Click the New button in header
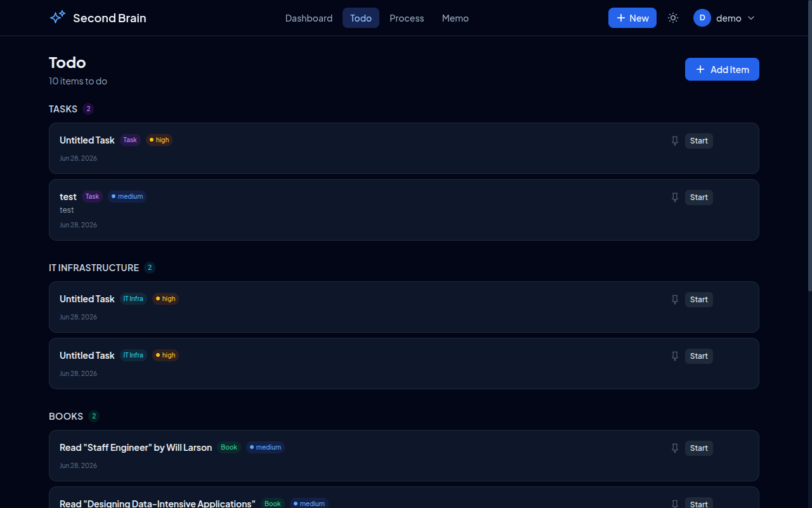The width and height of the screenshot is (812, 508). pyautogui.click(x=632, y=18)
